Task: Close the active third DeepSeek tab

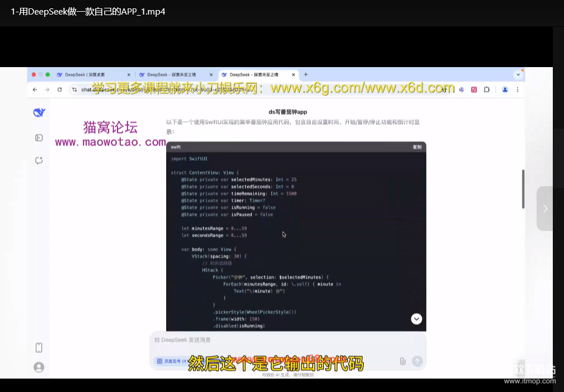Action: click(294, 75)
